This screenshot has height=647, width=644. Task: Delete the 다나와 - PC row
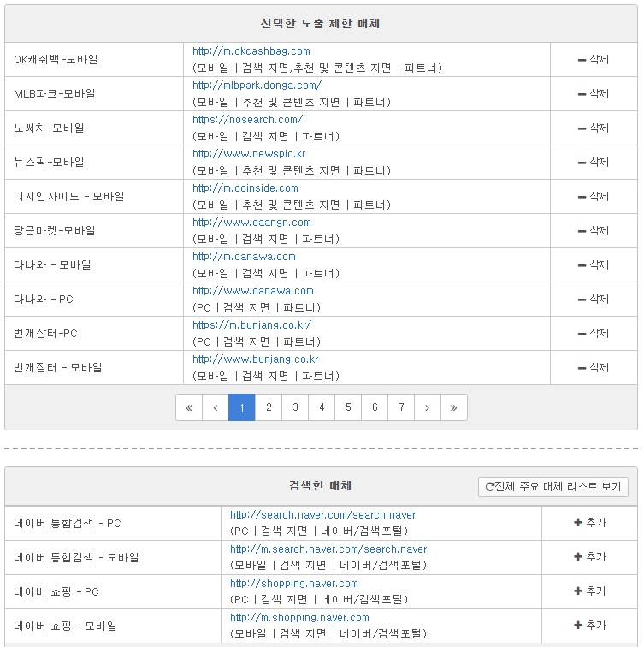pyautogui.click(x=594, y=300)
